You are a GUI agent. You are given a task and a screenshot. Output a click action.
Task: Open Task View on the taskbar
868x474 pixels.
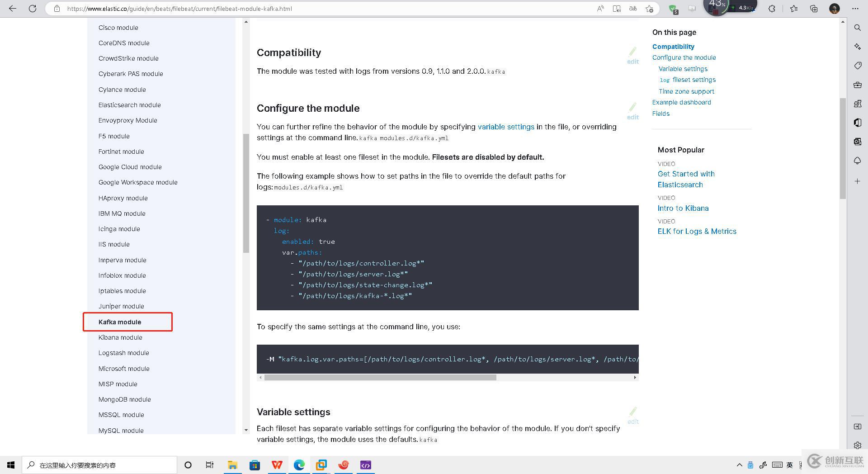tap(210, 465)
